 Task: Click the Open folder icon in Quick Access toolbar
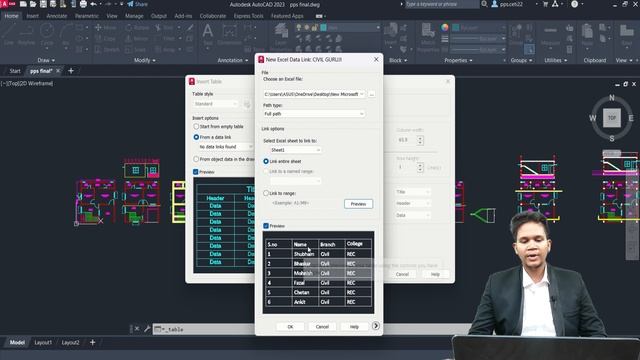tap(33, 4)
